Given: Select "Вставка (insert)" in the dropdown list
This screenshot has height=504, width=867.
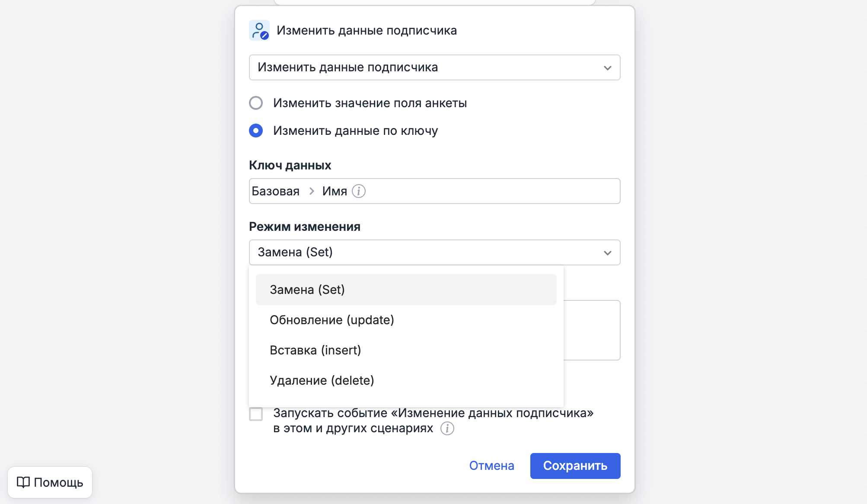Looking at the screenshot, I should point(316,350).
